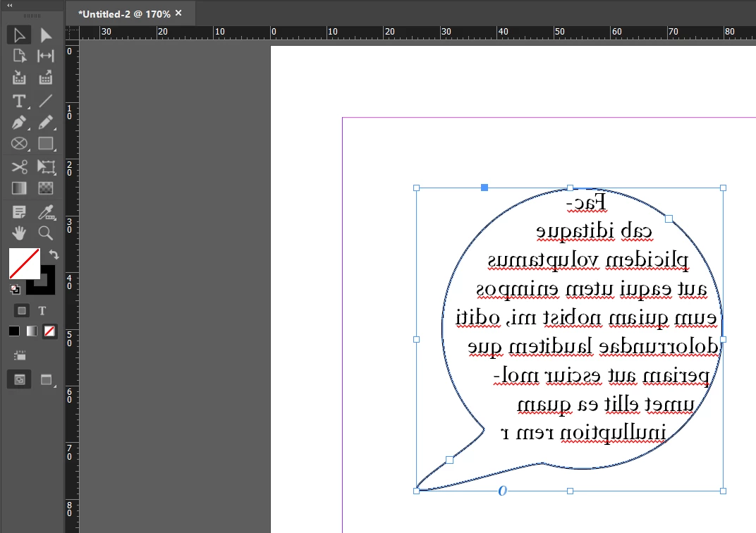Click the left-middle frame handle

click(x=417, y=339)
